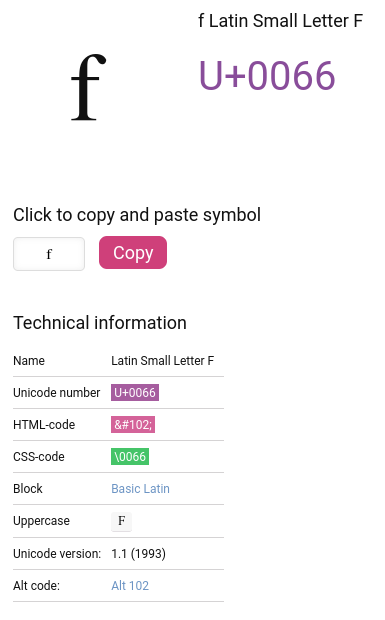This screenshot has width=385, height=620.
Task: Click the 'Unicode number' row label
Action: [x=57, y=393]
